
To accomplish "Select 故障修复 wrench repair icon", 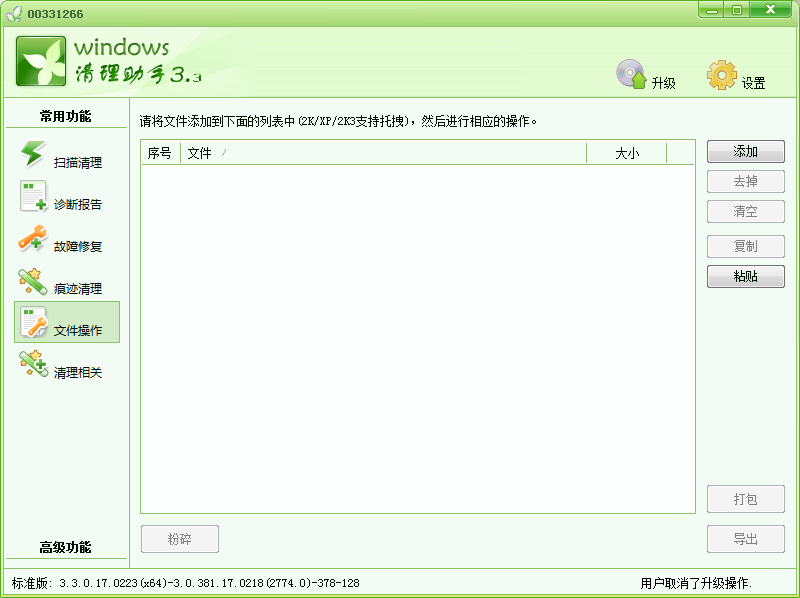I will tap(33, 238).
